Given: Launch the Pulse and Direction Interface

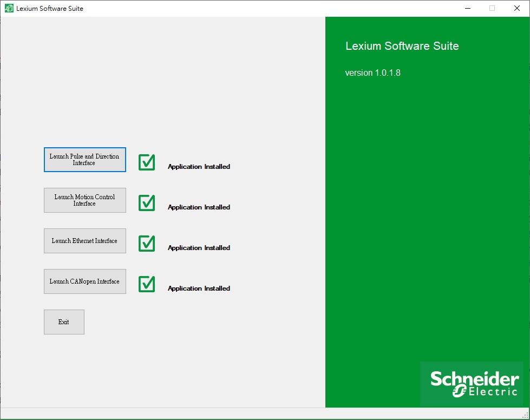Looking at the screenshot, I should point(84,160).
